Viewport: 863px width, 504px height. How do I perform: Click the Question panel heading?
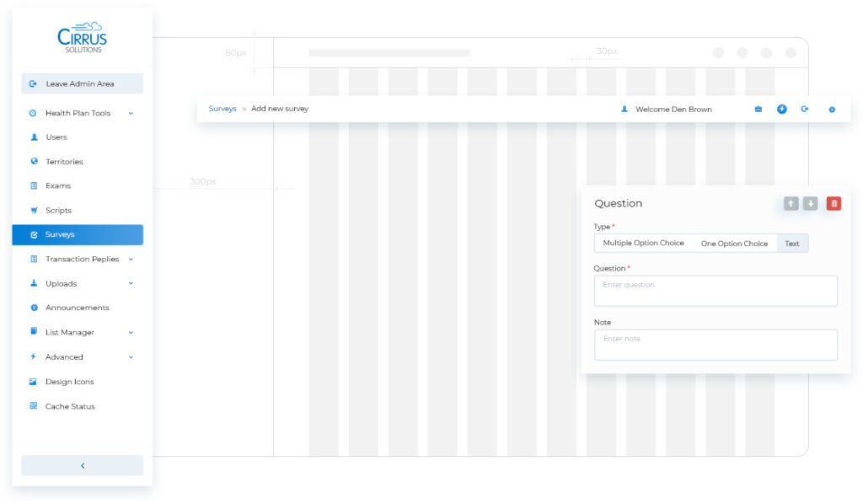pyautogui.click(x=618, y=204)
